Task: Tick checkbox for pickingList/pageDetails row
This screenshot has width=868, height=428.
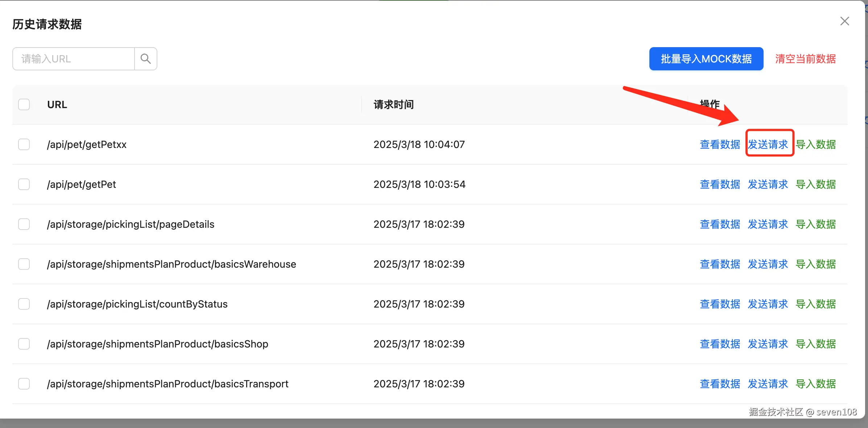Action: [24, 224]
